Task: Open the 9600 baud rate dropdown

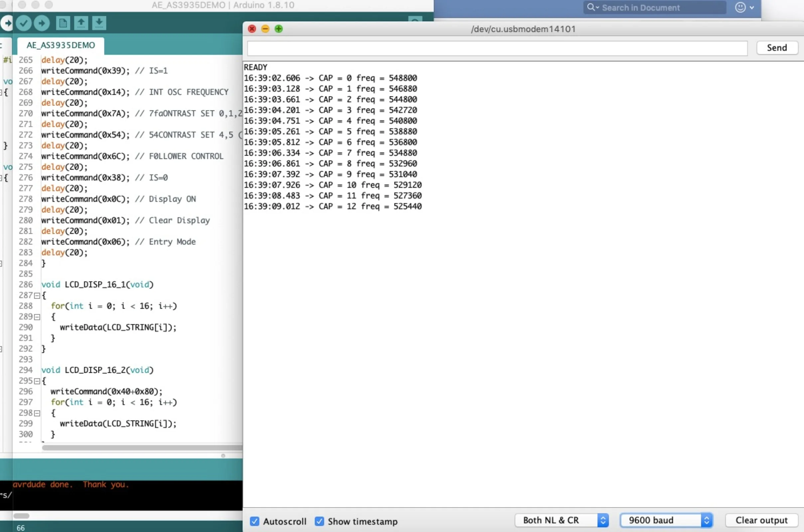Action: 666,520
